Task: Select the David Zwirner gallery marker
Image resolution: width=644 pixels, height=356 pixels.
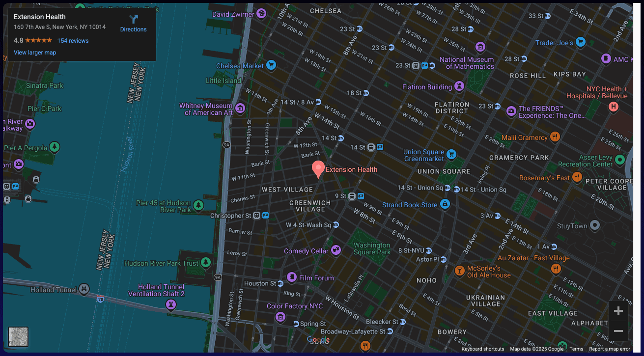Action: pos(262,13)
